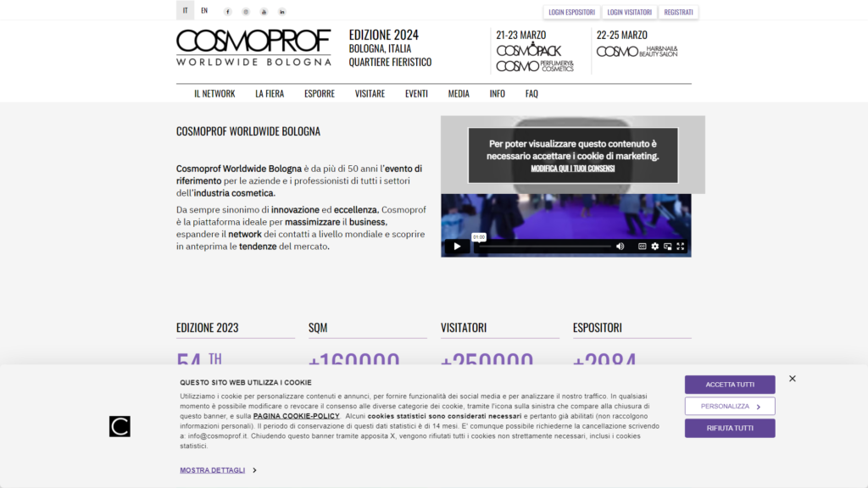The height and width of the screenshot is (488, 868).
Task: Open the Facebook social icon
Action: click(227, 12)
